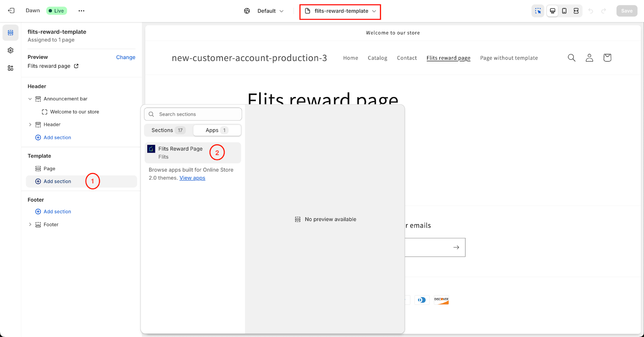Switch to mobile preview view
The image size is (644, 337).
(x=564, y=11)
